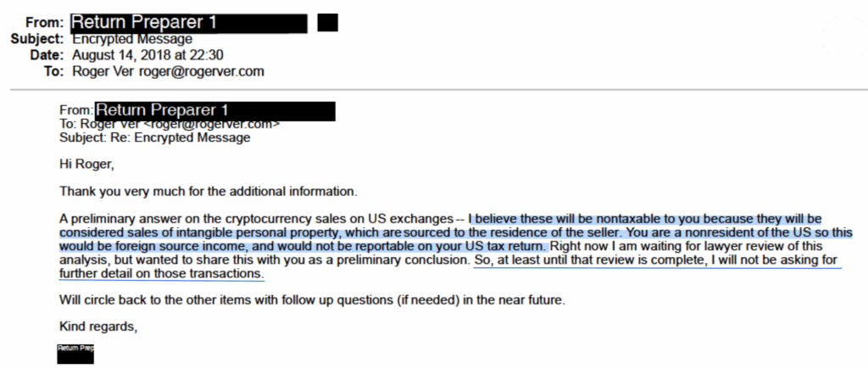Screen dimensions: 868x369
Task: Click the underlined 'further detail on those transactions' text
Action: (x=162, y=274)
